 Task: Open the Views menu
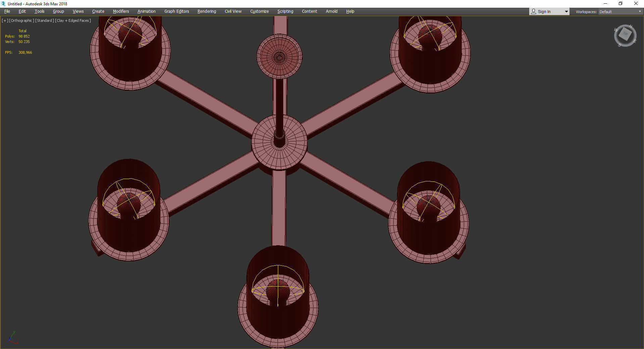click(x=78, y=11)
